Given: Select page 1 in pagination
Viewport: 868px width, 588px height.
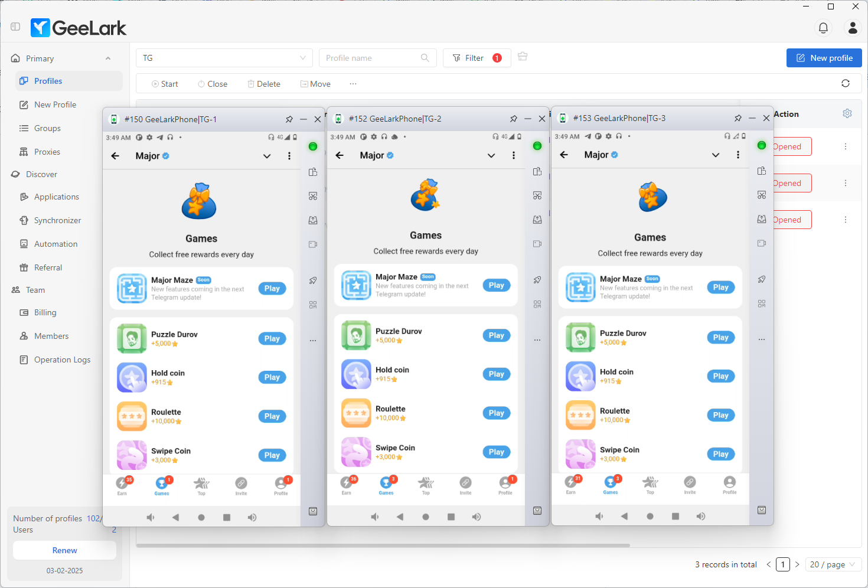Looking at the screenshot, I should (783, 564).
